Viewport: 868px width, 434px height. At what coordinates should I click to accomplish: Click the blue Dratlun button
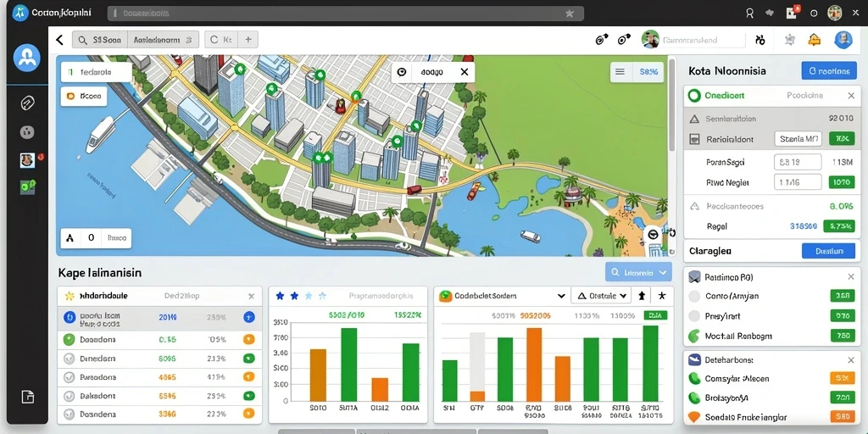point(829,251)
